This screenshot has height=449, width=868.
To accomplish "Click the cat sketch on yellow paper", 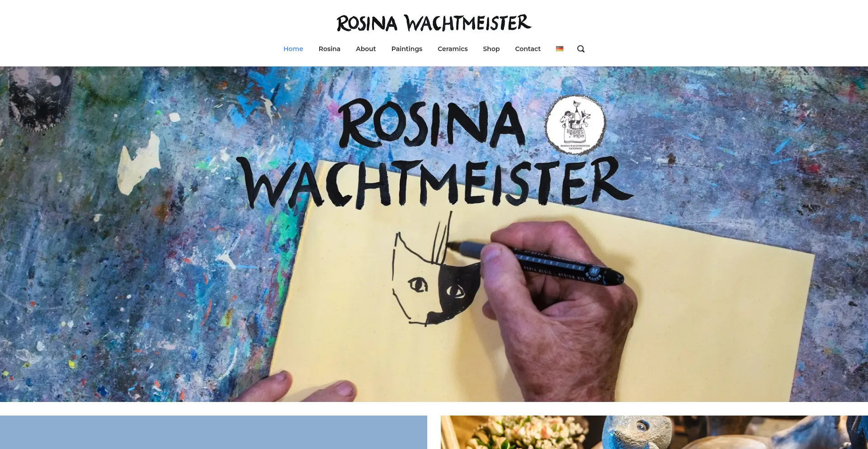I will (x=434, y=271).
